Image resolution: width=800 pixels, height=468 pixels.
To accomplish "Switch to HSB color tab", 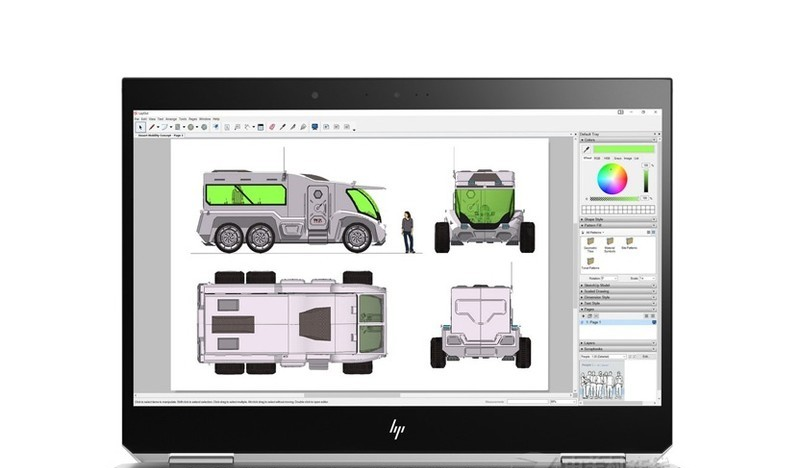I will (607, 158).
